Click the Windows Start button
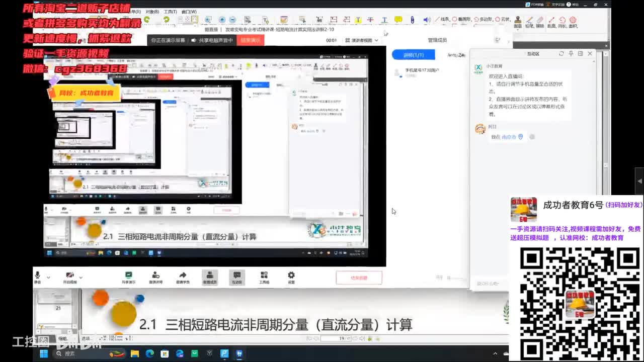Image resolution: width=644 pixels, height=362 pixels. [x=44, y=353]
